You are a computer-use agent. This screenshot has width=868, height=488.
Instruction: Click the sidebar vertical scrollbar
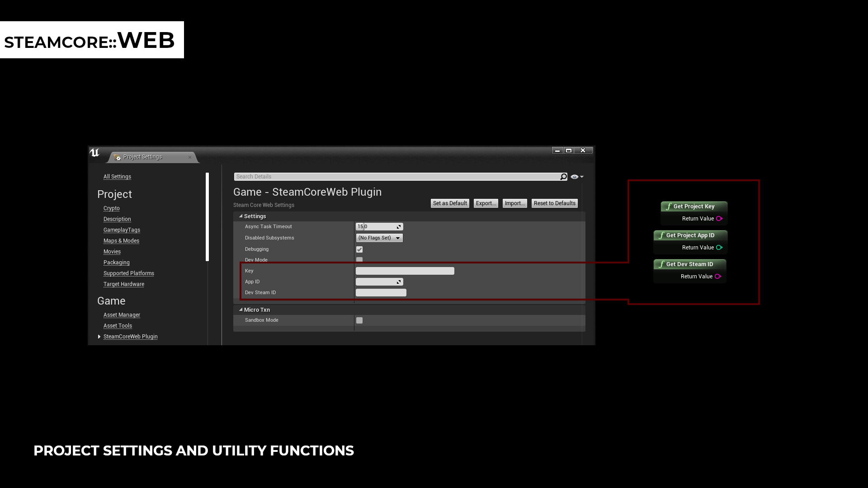(x=207, y=217)
